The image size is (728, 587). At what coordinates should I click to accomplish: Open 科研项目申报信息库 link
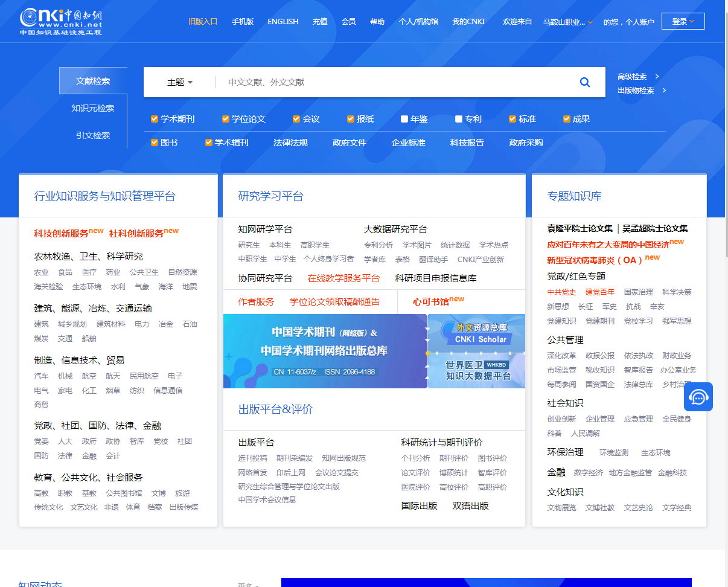(x=436, y=278)
